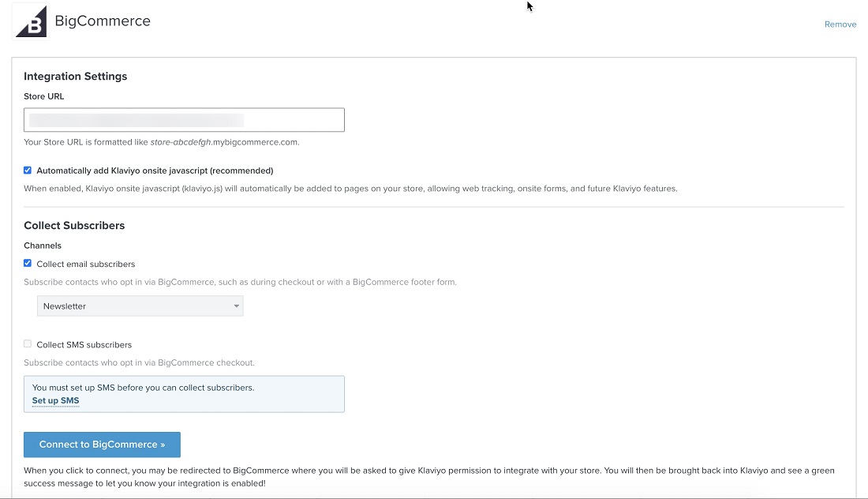868x499 pixels.
Task: Click the arrow on the Newsletter dropdown
Action: click(236, 306)
